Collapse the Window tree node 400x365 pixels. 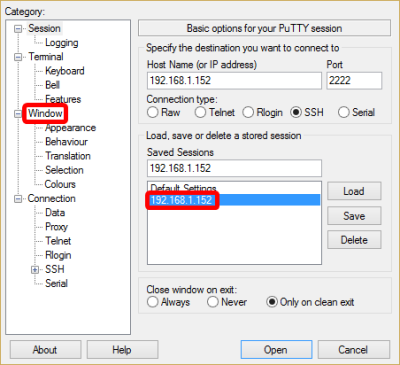point(18,114)
